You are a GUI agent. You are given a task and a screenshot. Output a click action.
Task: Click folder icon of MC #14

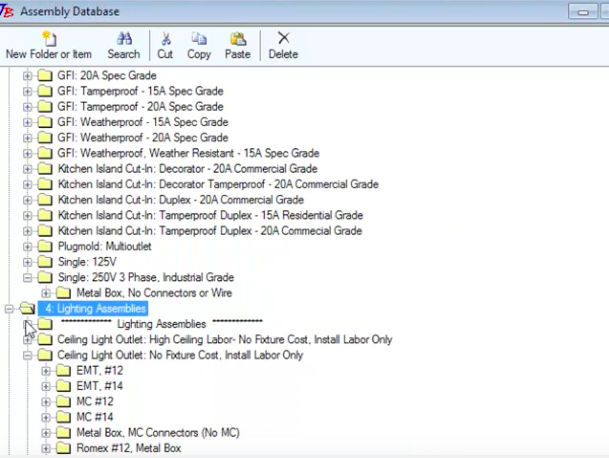point(63,417)
